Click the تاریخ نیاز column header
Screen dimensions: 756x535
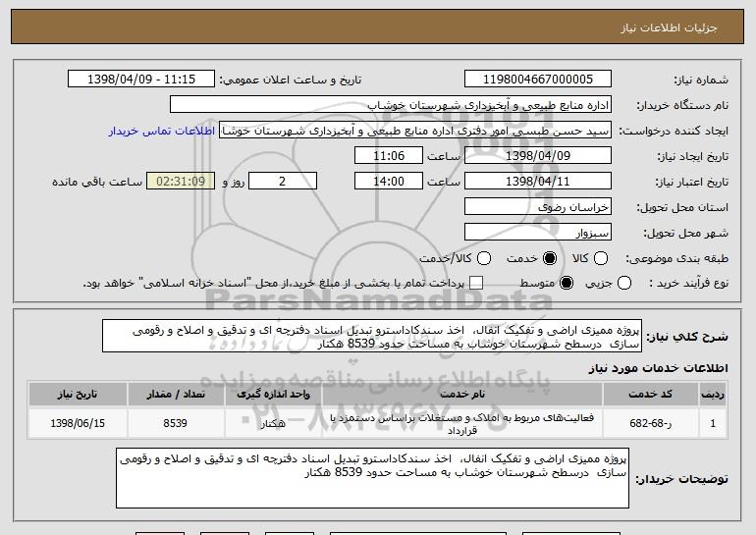(x=78, y=395)
